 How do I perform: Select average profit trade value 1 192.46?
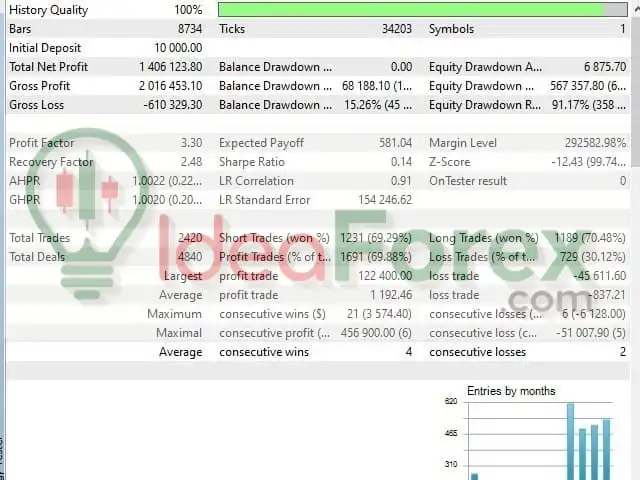[x=391, y=295]
